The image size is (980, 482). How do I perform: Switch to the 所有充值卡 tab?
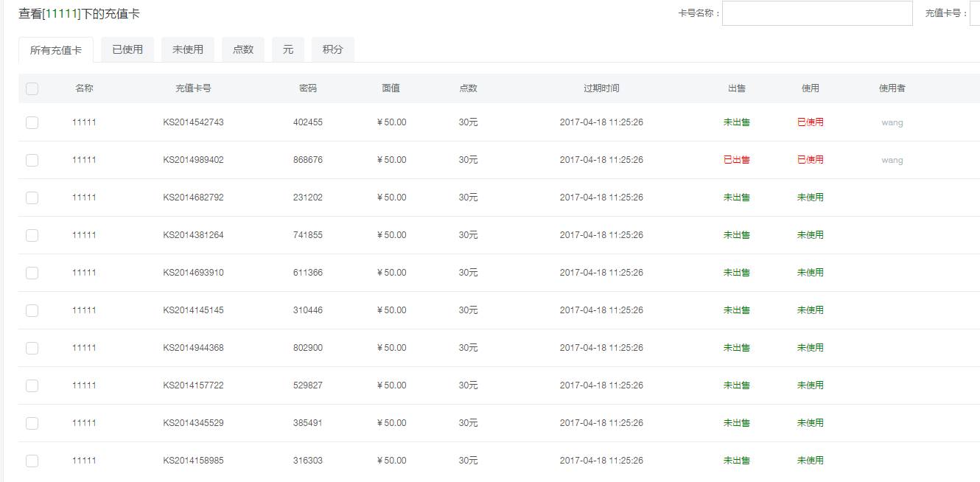pyautogui.click(x=56, y=50)
